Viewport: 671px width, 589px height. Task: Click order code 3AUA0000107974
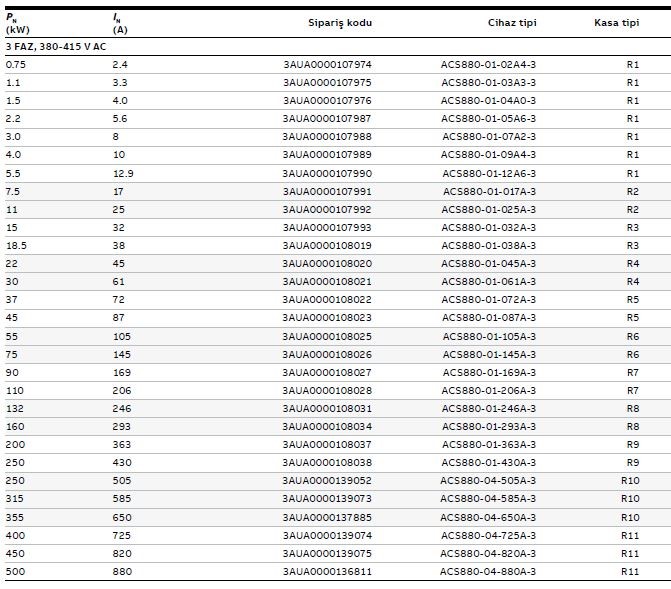(x=327, y=65)
